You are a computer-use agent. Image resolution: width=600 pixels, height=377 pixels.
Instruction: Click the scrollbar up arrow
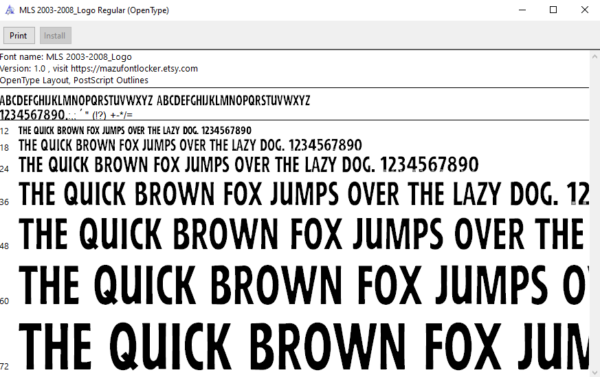tap(595, 57)
